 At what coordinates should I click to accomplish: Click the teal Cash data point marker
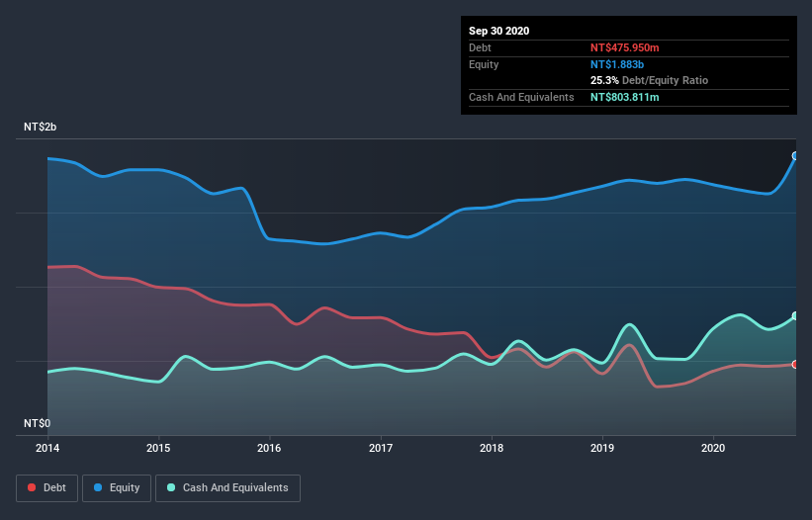point(795,315)
